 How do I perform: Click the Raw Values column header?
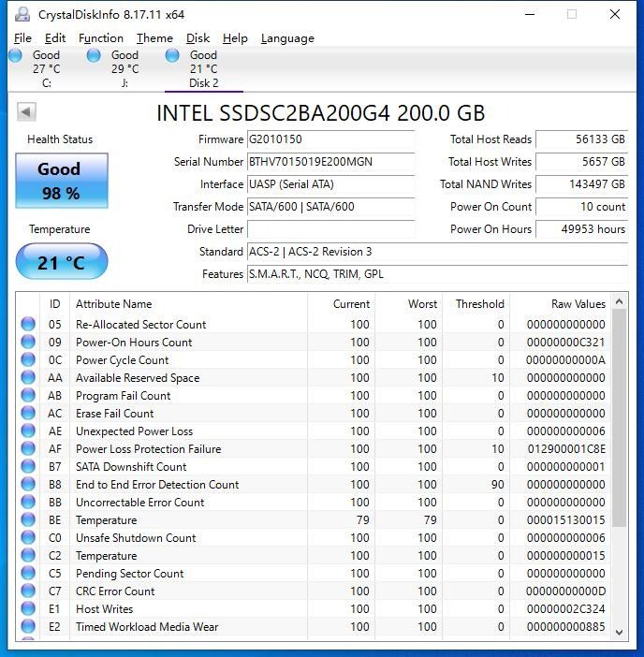(562, 304)
